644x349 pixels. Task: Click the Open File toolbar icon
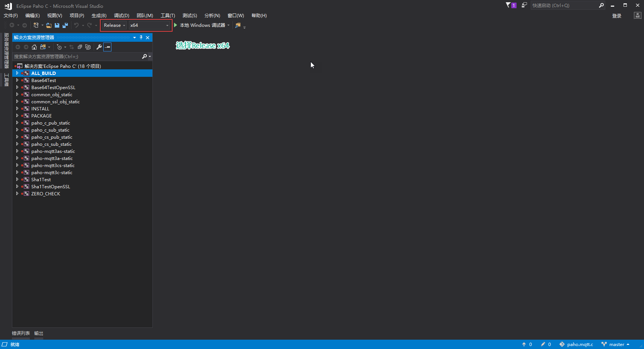(x=49, y=25)
